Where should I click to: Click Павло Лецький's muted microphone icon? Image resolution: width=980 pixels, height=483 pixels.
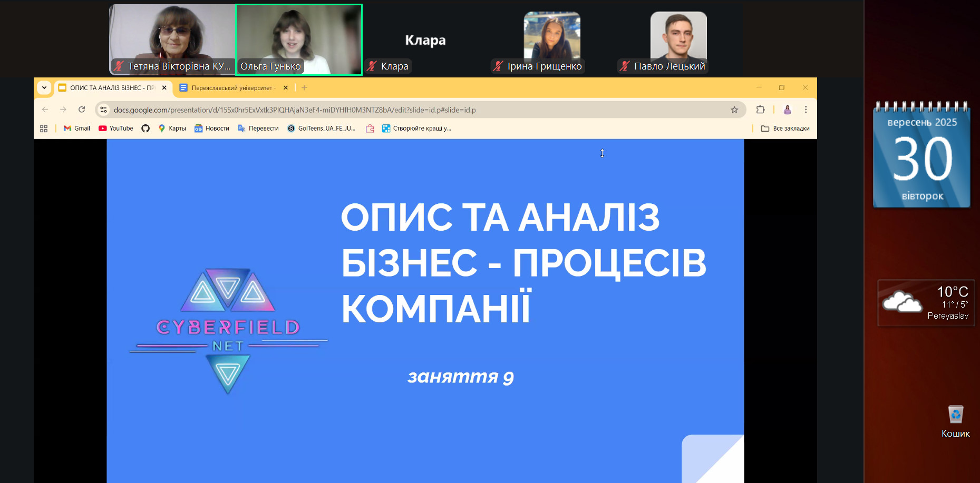pyautogui.click(x=625, y=66)
